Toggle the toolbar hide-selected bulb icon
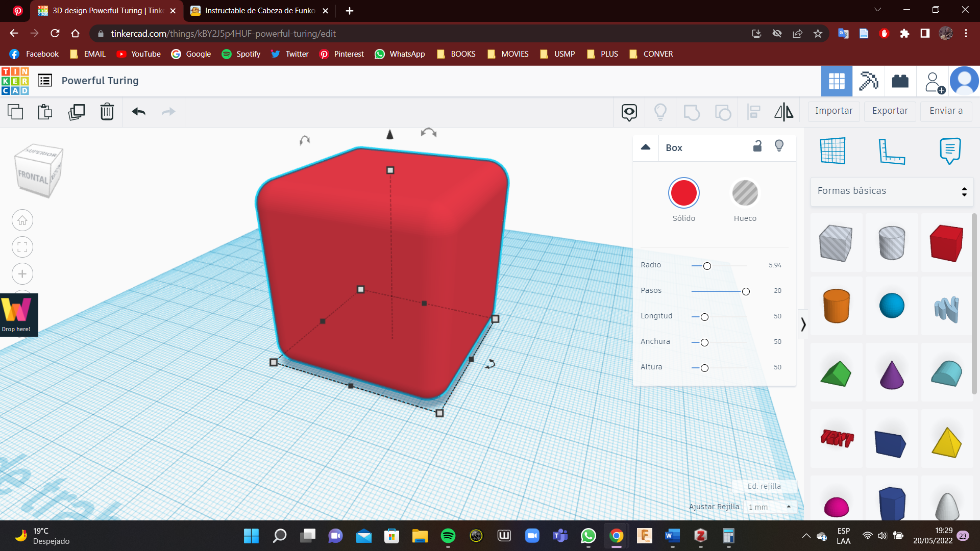The height and width of the screenshot is (551, 980). pos(660,112)
